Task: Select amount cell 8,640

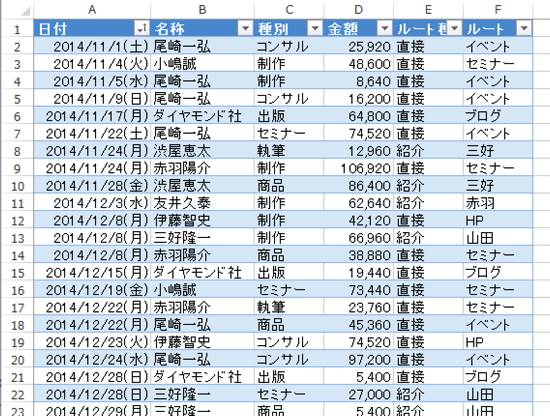Action: pyautogui.click(x=359, y=81)
